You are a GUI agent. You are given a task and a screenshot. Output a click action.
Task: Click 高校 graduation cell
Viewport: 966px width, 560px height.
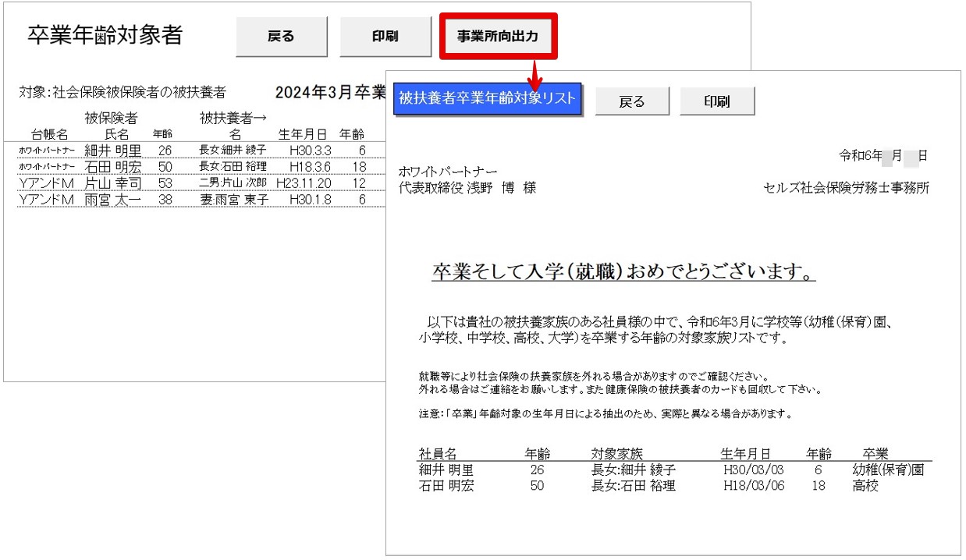[x=866, y=486]
